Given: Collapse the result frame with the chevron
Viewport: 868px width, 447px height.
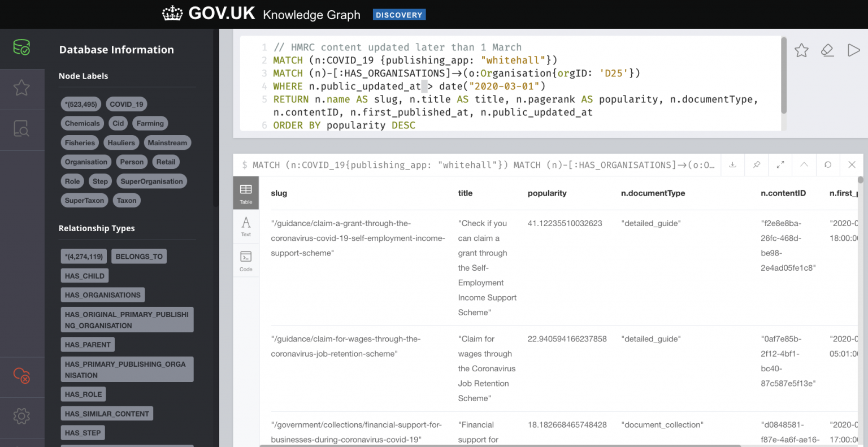Looking at the screenshot, I should click(x=804, y=164).
